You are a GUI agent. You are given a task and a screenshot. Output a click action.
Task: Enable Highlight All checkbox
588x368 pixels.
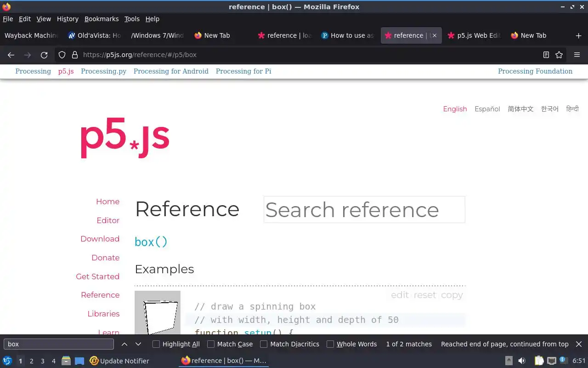pos(156,344)
